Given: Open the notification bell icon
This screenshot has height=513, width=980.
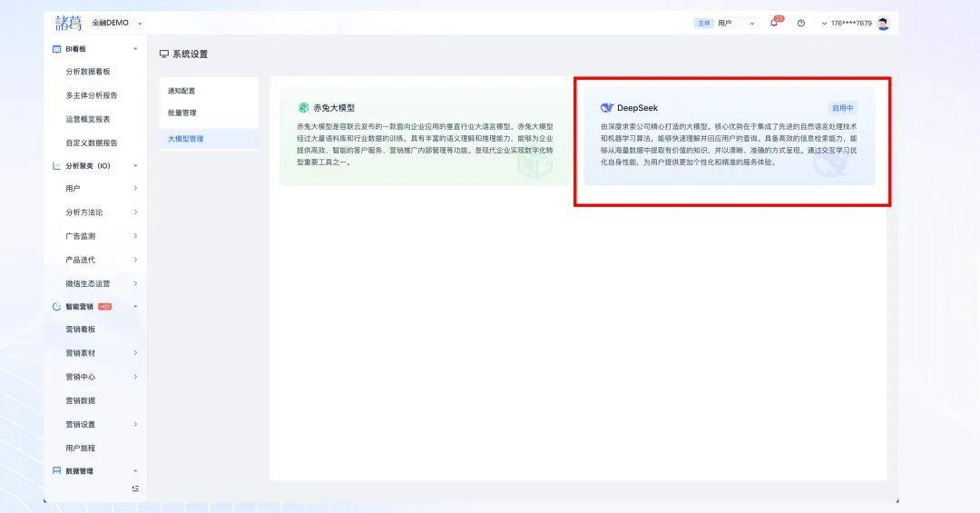Looking at the screenshot, I should pyautogui.click(x=774, y=23).
